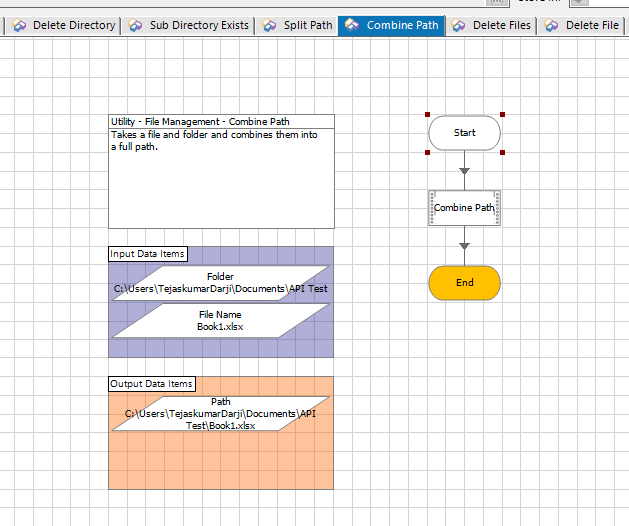Click the Delete Directory tab icon
The image size is (629, 526).
[20, 25]
